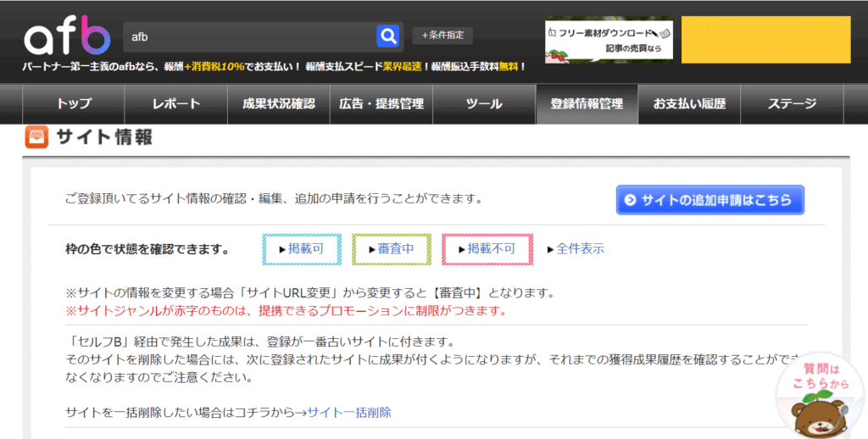Click the フリー素材ダウンロード banner
This screenshot has width=868, height=439.
coord(609,41)
